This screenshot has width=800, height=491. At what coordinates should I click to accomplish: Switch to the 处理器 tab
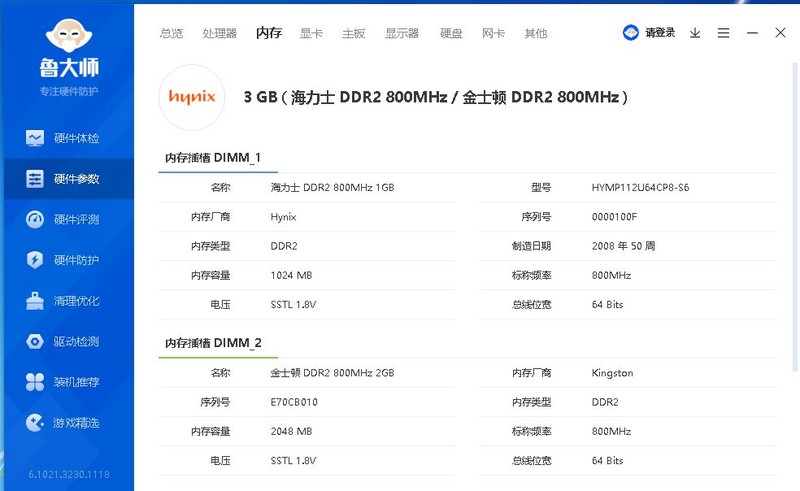tap(219, 33)
